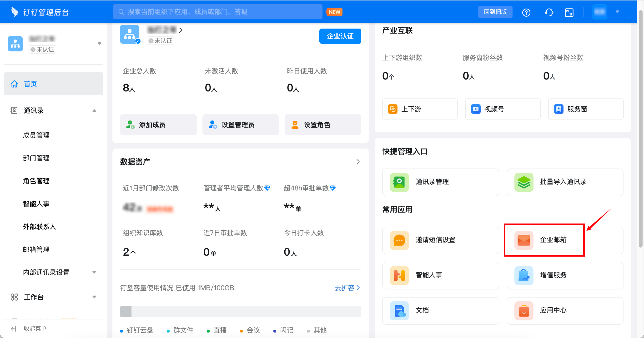This screenshot has height=338, width=644.
Task: Click the 去扩容 link
Action: click(x=347, y=288)
